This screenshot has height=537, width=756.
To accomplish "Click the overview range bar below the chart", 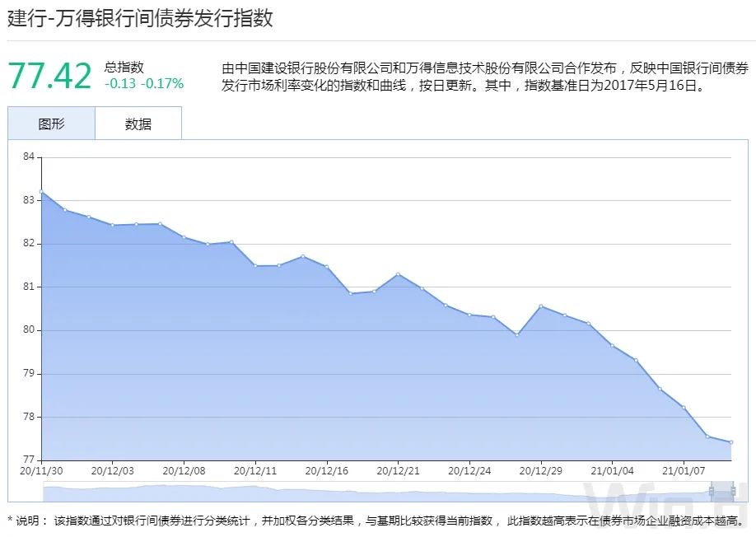I will click(388, 492).
